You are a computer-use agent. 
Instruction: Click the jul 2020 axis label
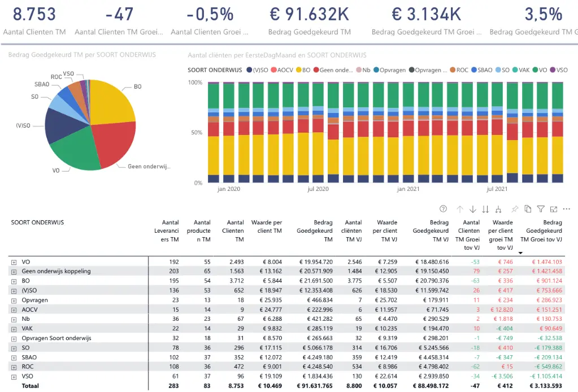pos(318,189)
